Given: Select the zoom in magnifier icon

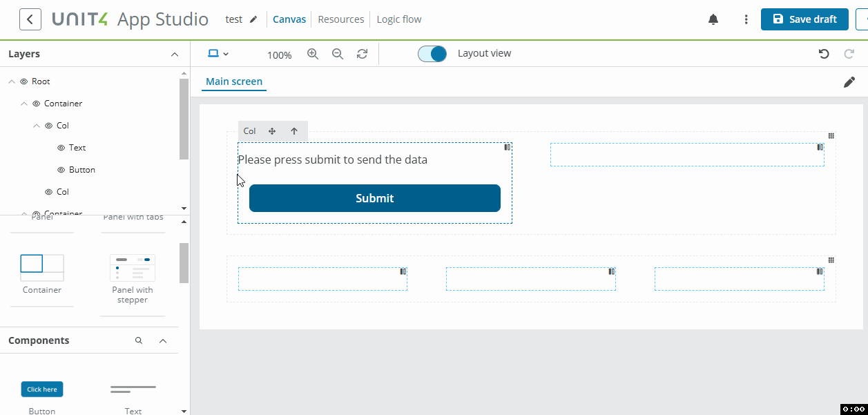Looking at the screenshot, I should pos(313,53).
